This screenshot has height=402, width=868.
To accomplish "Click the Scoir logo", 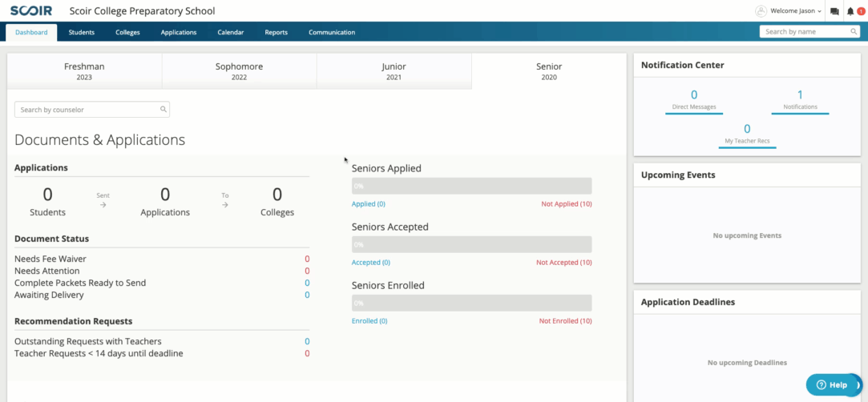I will tap(31, 11).
